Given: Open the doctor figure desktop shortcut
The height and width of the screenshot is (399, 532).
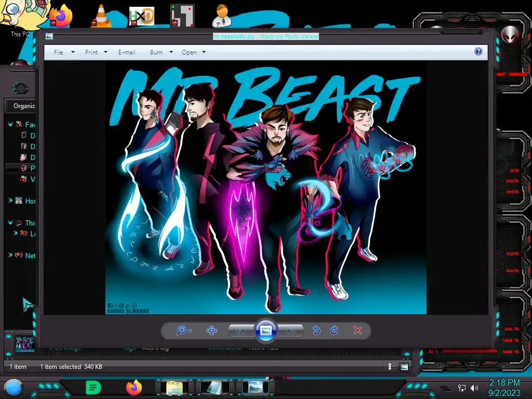Looking at the screenshot, I should click(222, 16).
